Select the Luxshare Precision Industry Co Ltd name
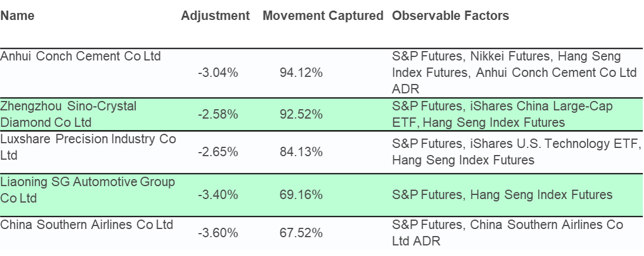Screen dimensions: 644x256 click(x=88, y=147)
